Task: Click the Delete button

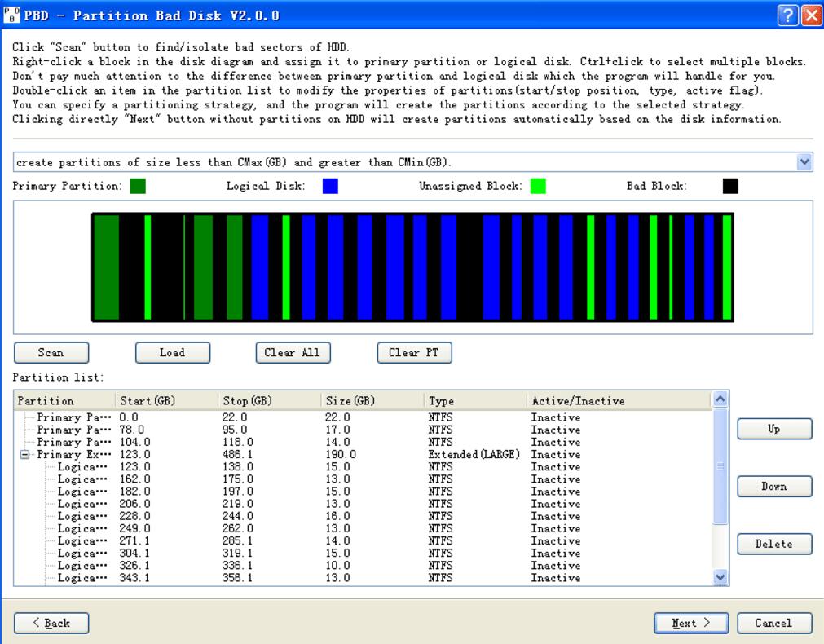Action: click(774, 544)
